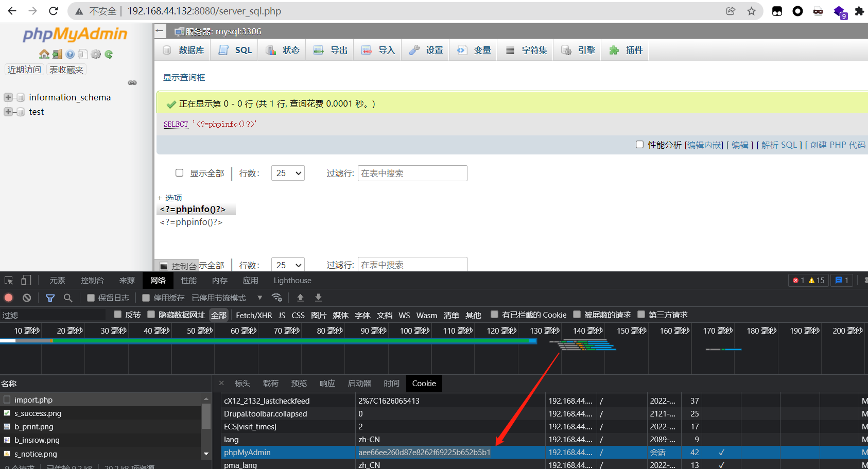The height and width of the screenshot is (469, 868).
Task: Select phpMyAdmin cookie row
Action: coord(544,452)
